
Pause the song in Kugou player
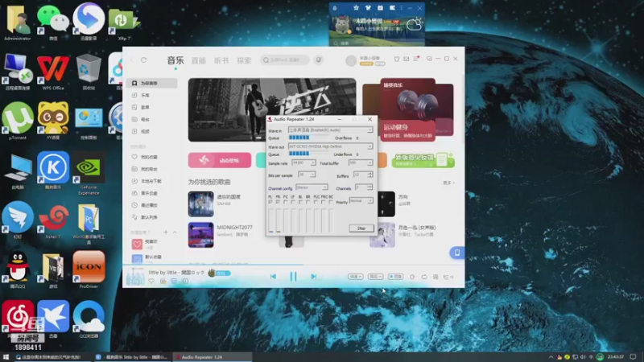pos(293,276)
